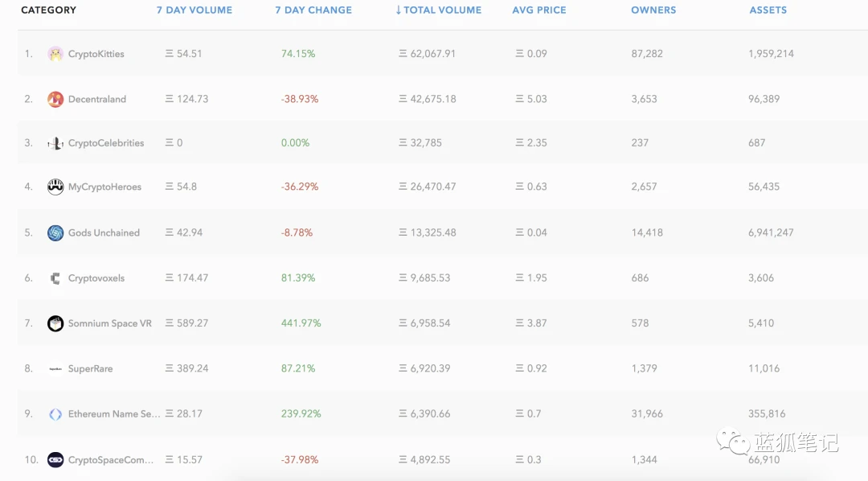Click total volume 62,067.91
The width and height of the screenshot is (868, 481).
tap(428, 54)
